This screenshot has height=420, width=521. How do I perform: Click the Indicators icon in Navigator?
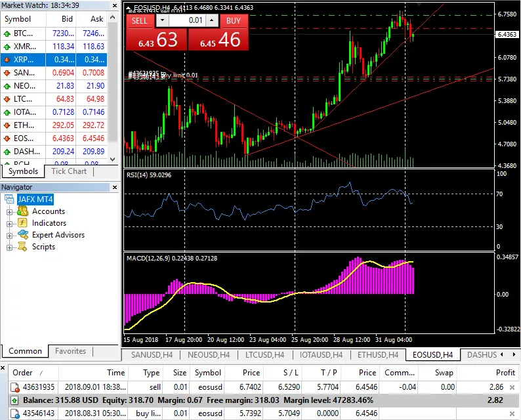point(22,223)
